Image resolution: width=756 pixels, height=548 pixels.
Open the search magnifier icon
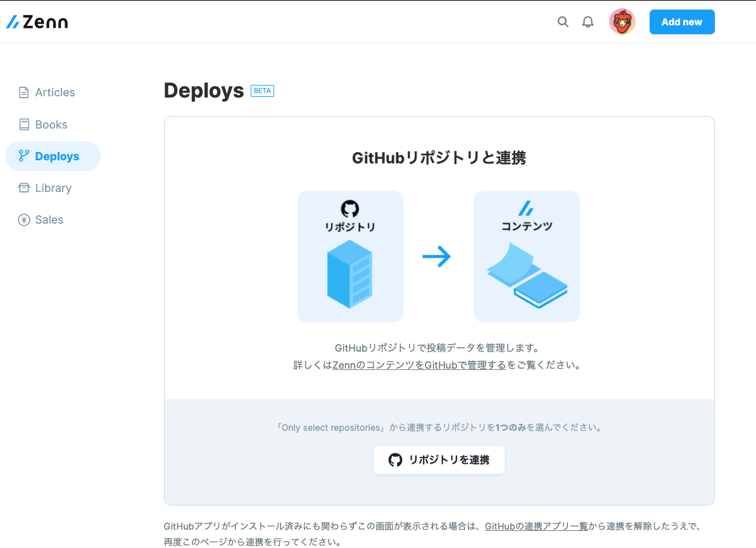pyautogui.click(x=563, y=22)
